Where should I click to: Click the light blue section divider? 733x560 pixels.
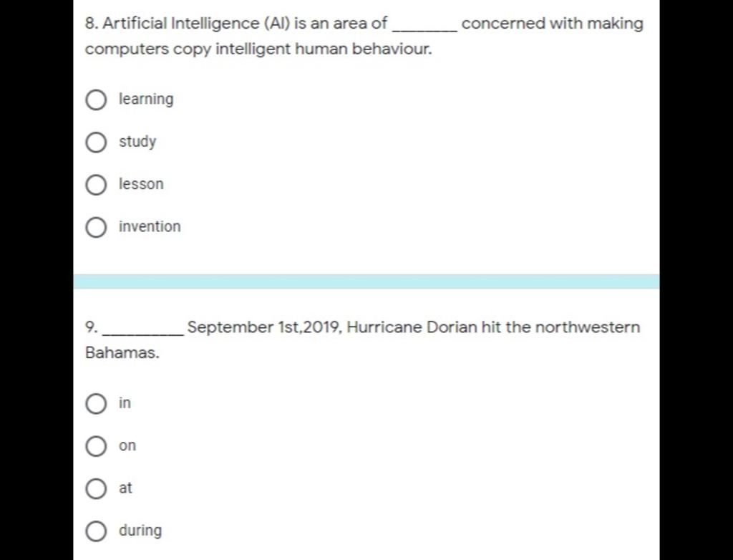[x=366, y=281]
